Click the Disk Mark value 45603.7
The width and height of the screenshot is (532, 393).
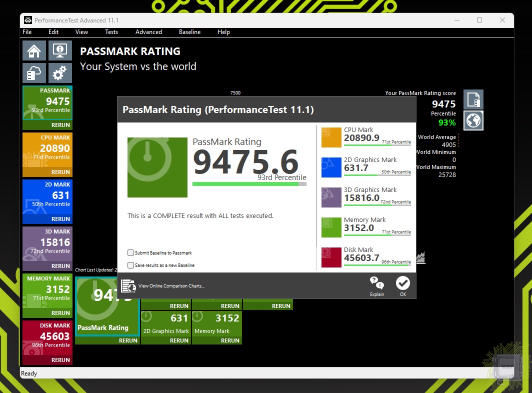tap(361, 258)
